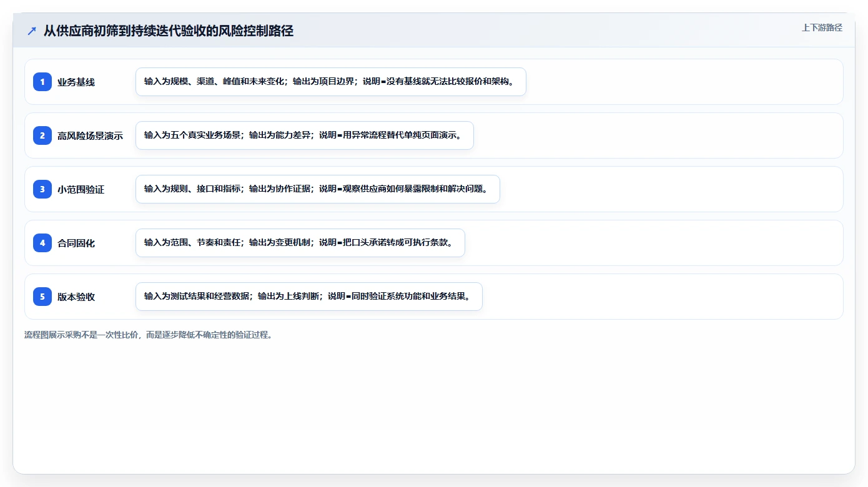Screen dimensions: 868x487
Task: Open the description box starting 输入为规模、渠道
Action: [331, 82]
